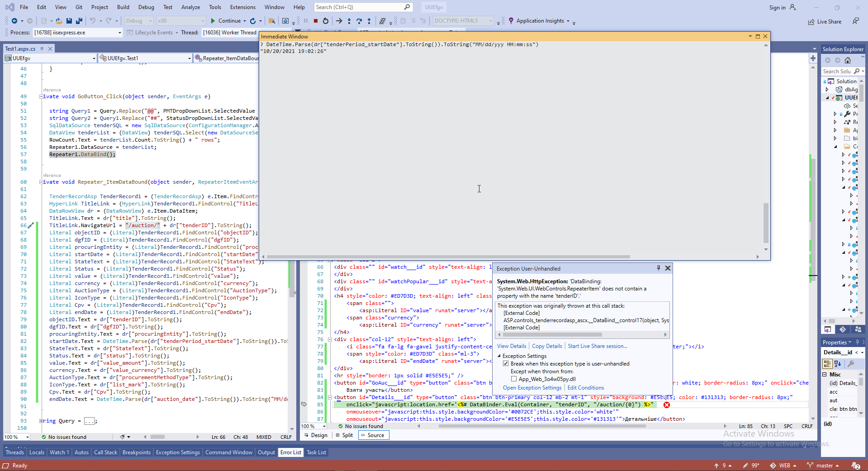Pin the Exception User-Unhandled popup

(x=659, y=268)
